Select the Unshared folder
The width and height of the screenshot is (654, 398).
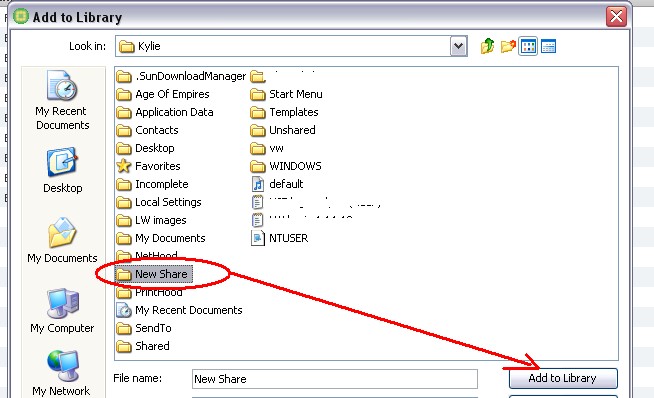[283, 130]
